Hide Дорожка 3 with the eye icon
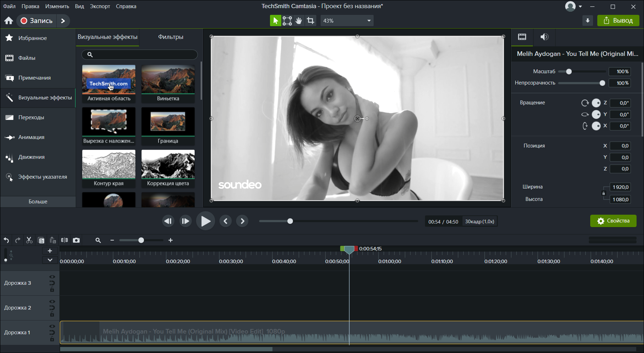This screenshot has height=353, width=644. click(52, 277)
